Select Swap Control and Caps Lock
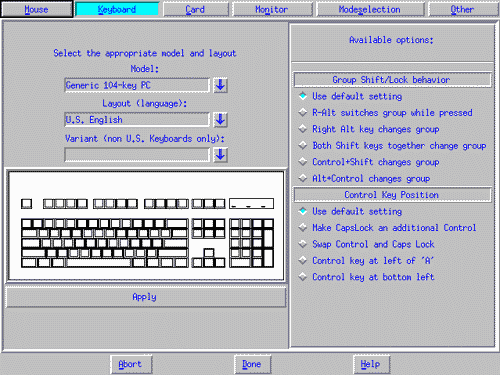 [367, 244]
